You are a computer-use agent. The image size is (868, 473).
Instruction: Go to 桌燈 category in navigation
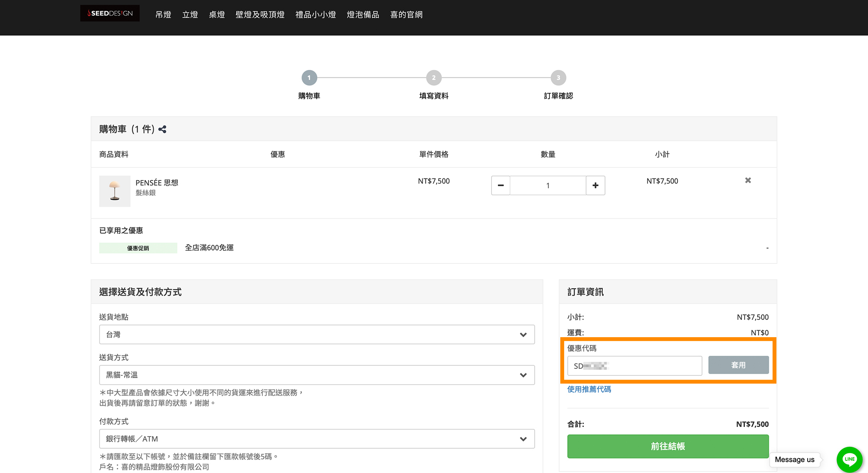[x=217, y=15]
